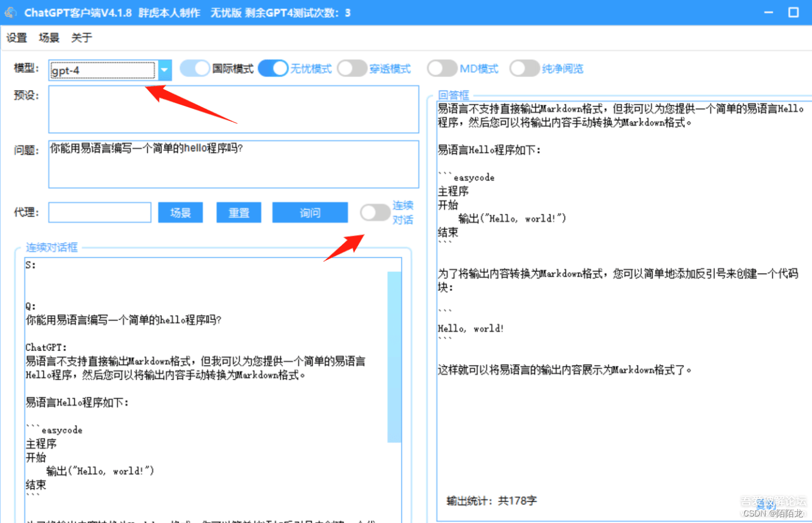812x523 pixels.
Task: Click the "S:" line in the conversation box
Action: coord(31,265)
